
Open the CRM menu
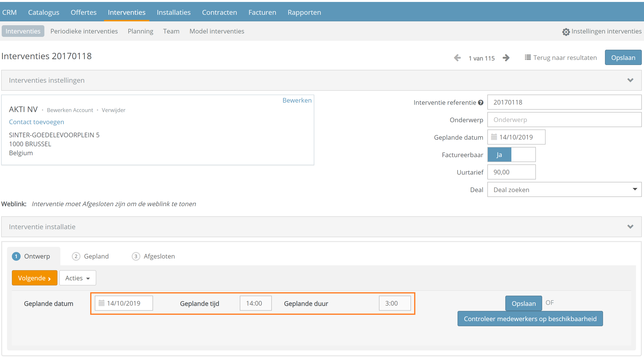pos(9,12)
